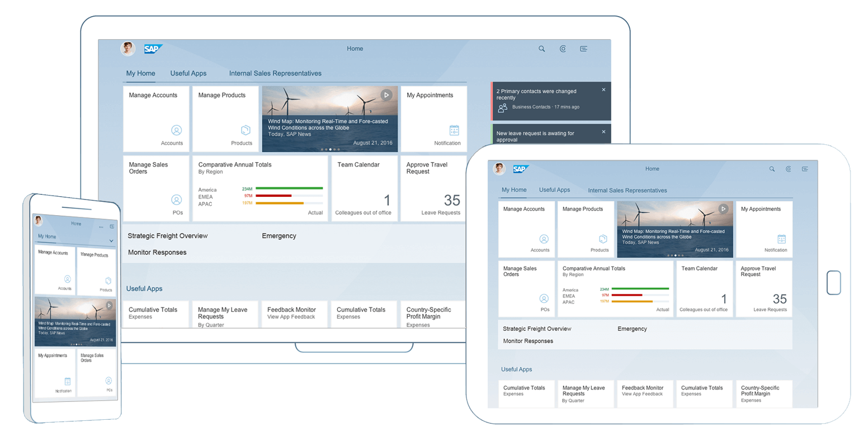Click the user avatar on the laptop screen
The height and width of the screenshot is (436, 868).
point(128,49)
